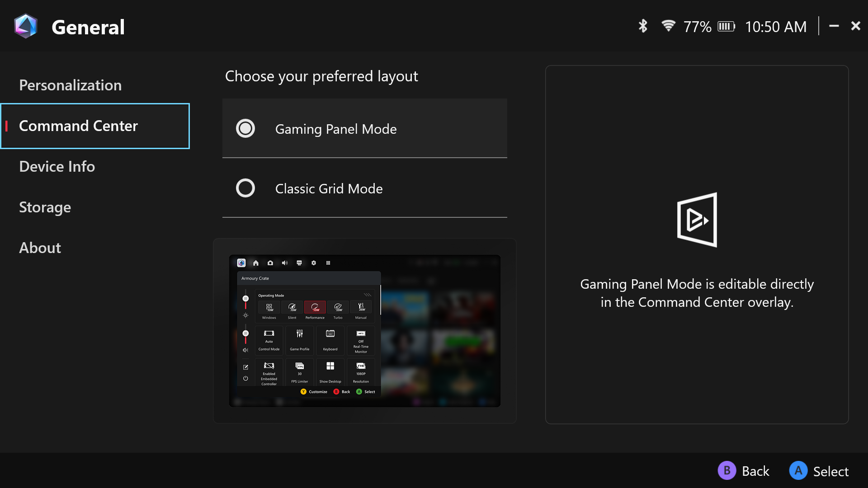Click the Command Center layout preview thumbnail
The height and width of the screenshot is (488, 868).
pyautogui.click(x=364, y=331)
